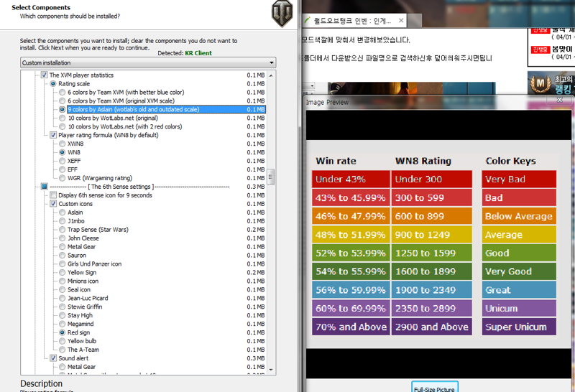The height and width of the screenshot is (392, 575).
Task: Toggle The 6th Sense settings checkbox
Action: coord(44,187)
